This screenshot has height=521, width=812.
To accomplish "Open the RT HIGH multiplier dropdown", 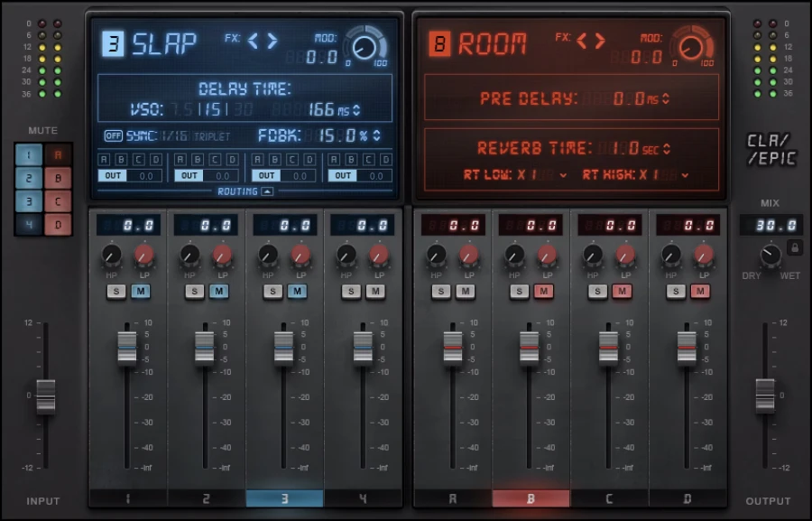I will 685,176.
